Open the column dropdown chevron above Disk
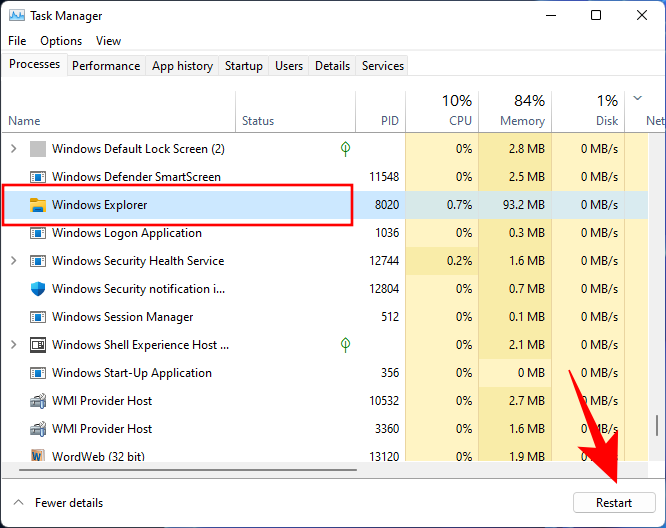 point(638,99)
